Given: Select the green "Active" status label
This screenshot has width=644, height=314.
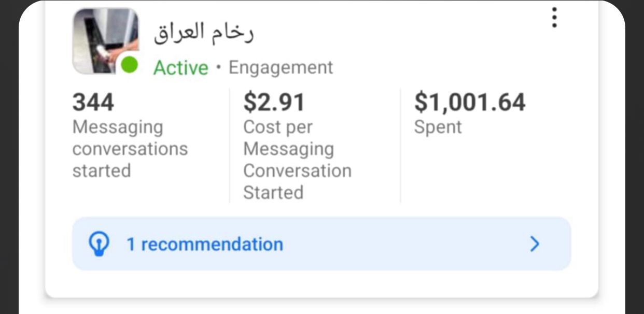Looking at the screenshot, I should click(180, 68).
